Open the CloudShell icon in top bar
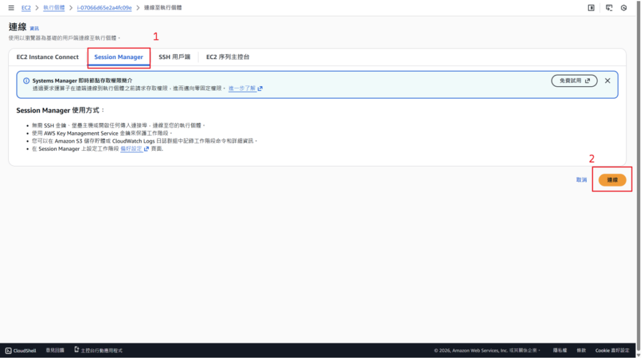The image size is (644, 361). tap(609, 8)
